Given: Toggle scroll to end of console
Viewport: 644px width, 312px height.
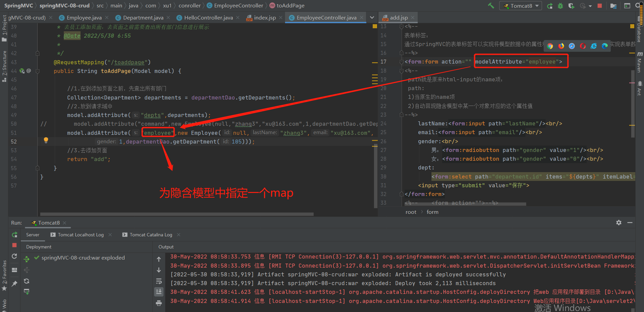Looking at the screenshot, I should (x=159, y=292).
